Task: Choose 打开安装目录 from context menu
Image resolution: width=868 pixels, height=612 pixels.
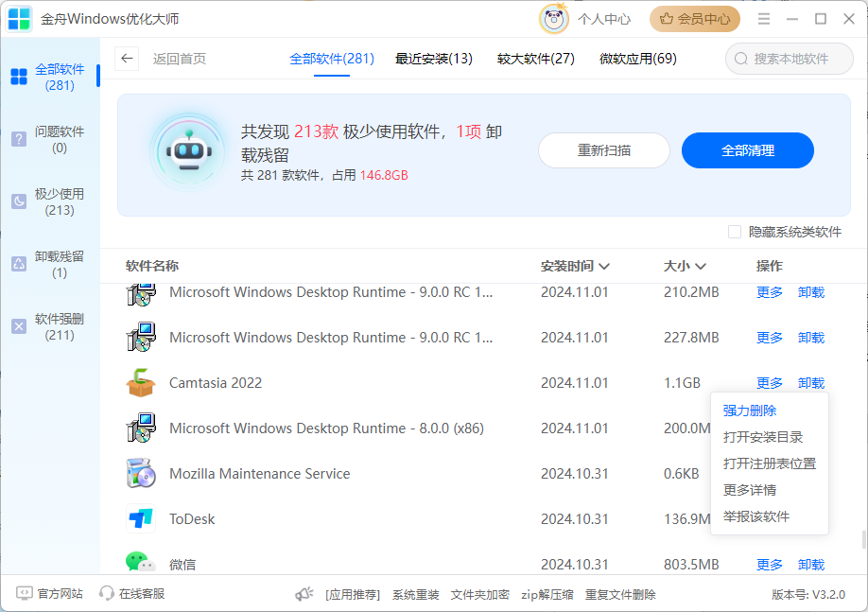Action: [763, 437]
